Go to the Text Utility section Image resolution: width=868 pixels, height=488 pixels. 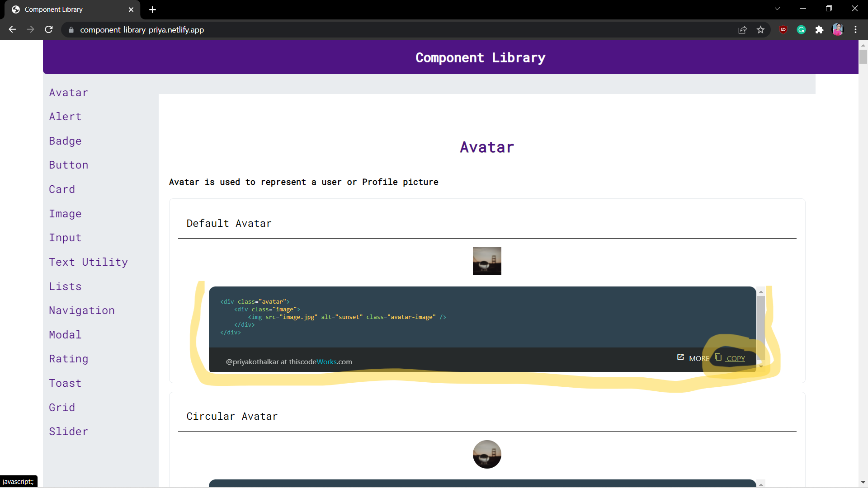(89, 262)
